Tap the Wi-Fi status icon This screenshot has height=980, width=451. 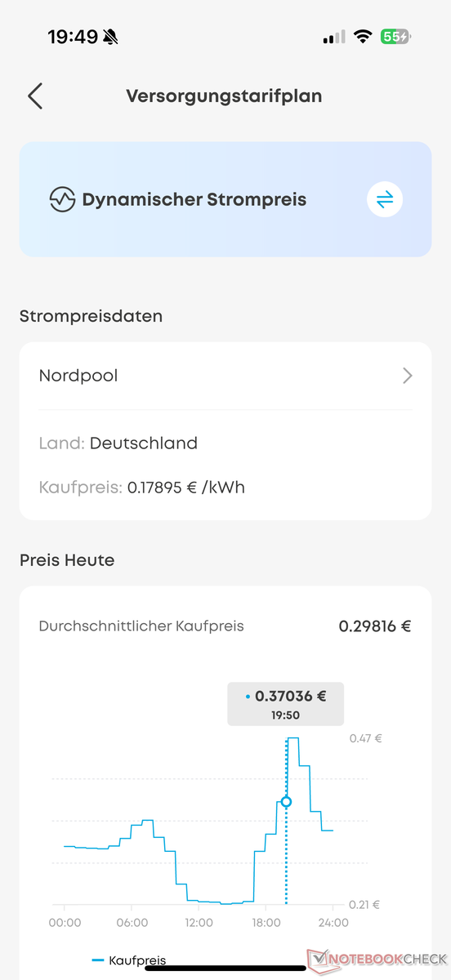coord(362,37)
